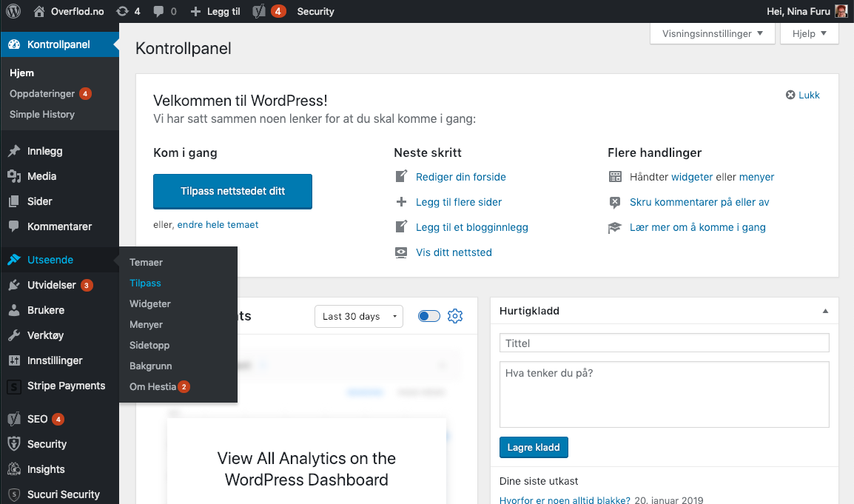854x504 pixels.
Task: Click the Tilpass nettstedet ditt button
Action: (232, 191)
